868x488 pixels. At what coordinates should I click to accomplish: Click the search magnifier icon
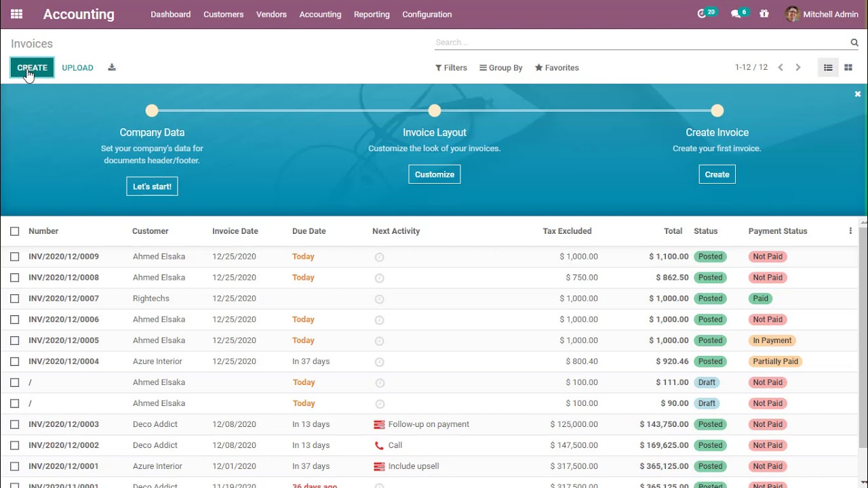[x=854, y=42]
